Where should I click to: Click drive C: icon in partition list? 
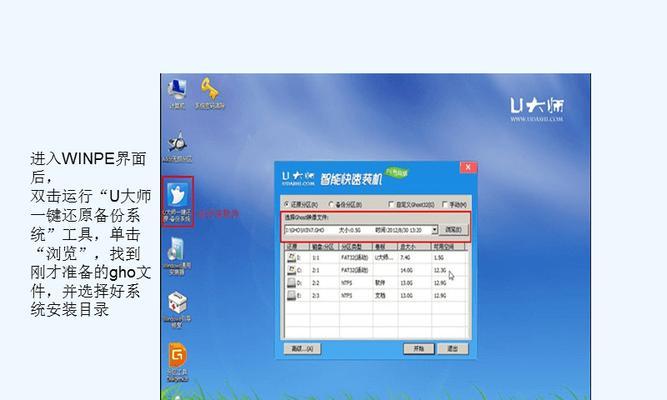pos(291,270)
